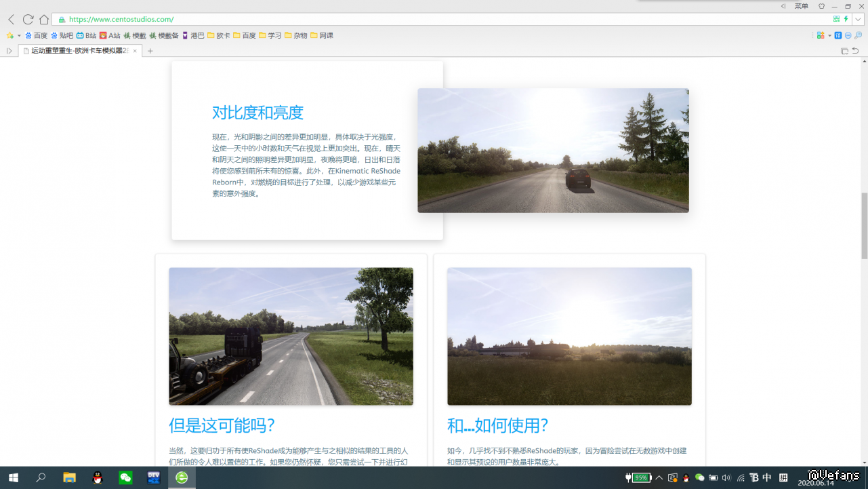Open the 菜单 menu
The image size is (868, 489).
pos(801,6)
